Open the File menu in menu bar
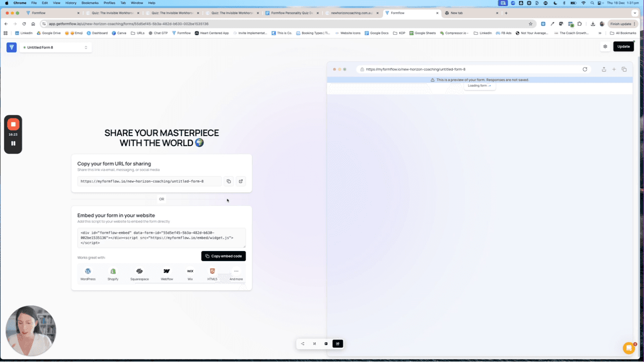 point(34,3)
